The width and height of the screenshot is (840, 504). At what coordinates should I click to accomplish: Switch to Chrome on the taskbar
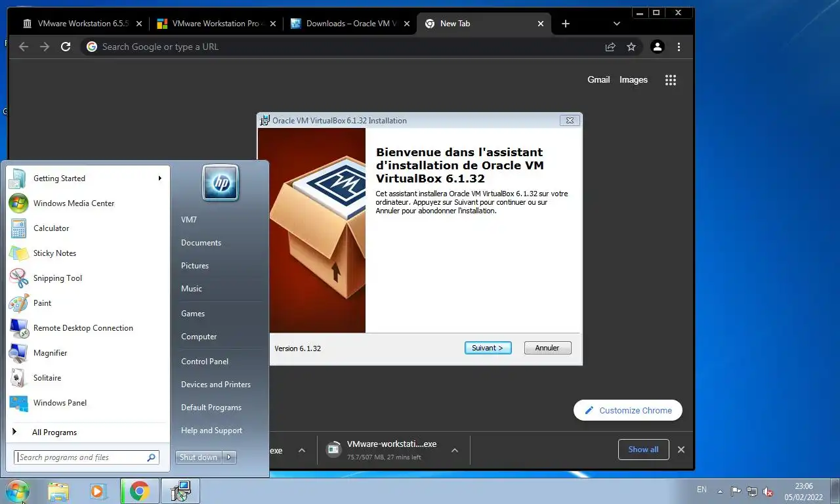[x=139, y=491]
